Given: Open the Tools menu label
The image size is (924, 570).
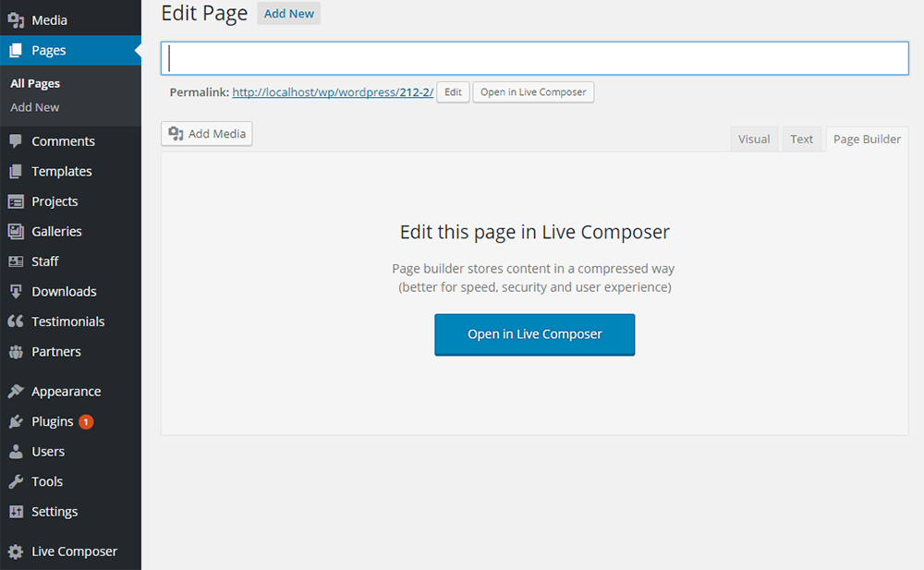Looking at the screenshot, I should click(47, 481).
